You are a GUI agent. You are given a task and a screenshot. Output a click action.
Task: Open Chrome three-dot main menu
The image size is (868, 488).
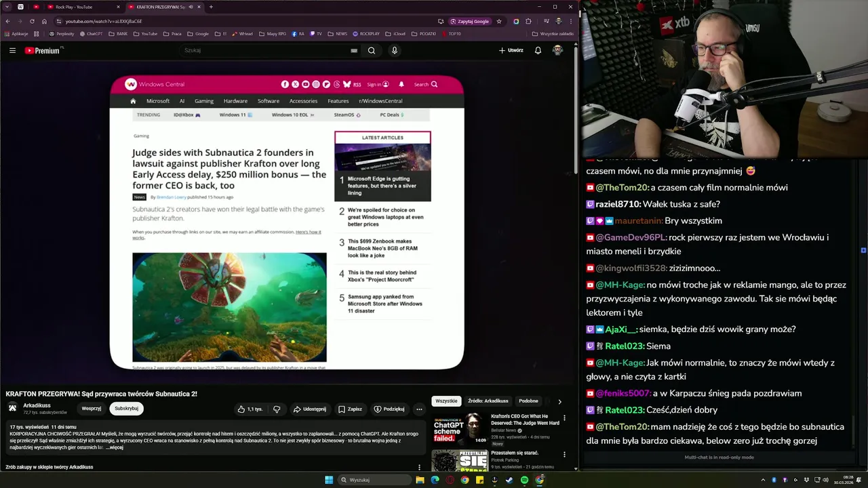click(x=570, y=21)
